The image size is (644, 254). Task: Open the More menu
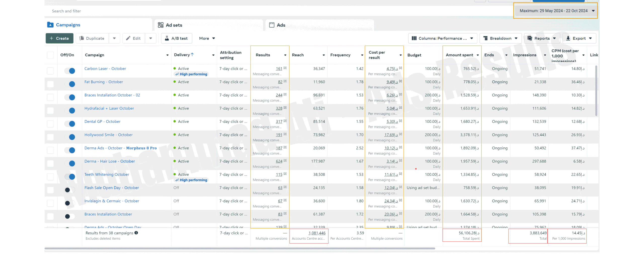tap(207, 38)
